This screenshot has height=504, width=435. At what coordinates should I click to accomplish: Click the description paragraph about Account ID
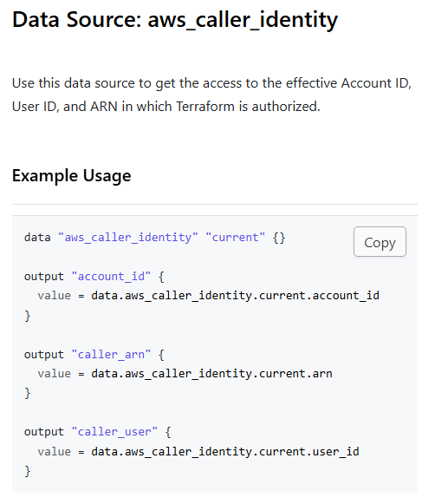click(x=212, y=95)
